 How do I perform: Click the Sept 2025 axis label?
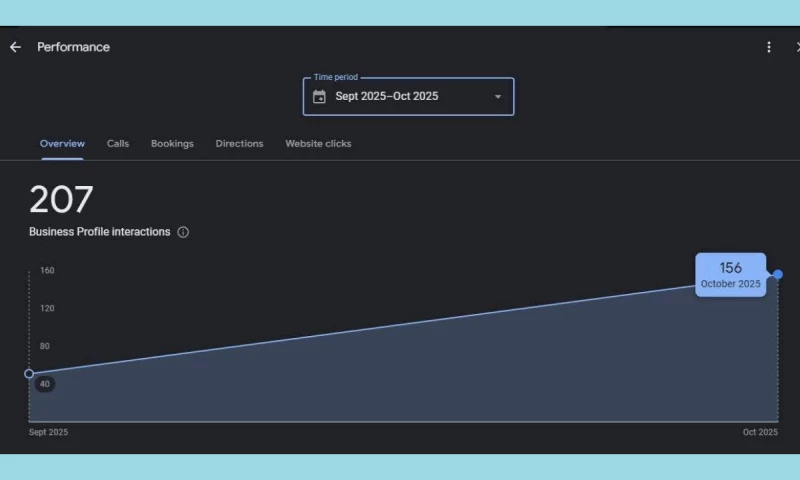48,432
